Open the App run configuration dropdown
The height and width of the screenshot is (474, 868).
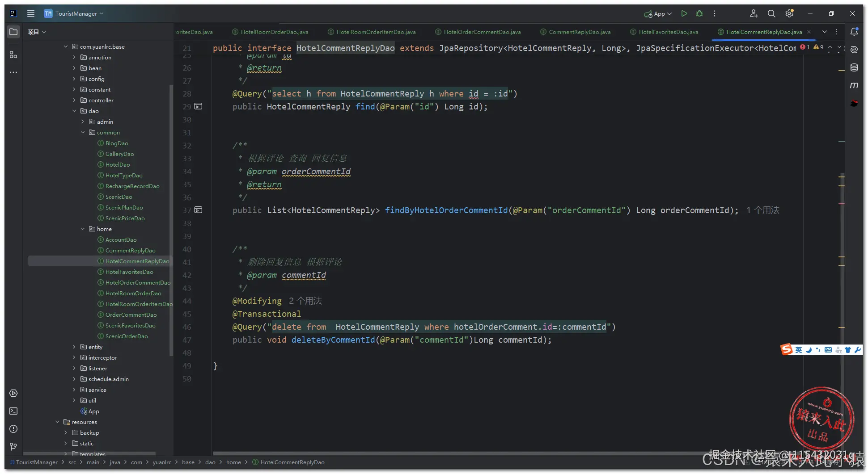click(x=658, y=13)
